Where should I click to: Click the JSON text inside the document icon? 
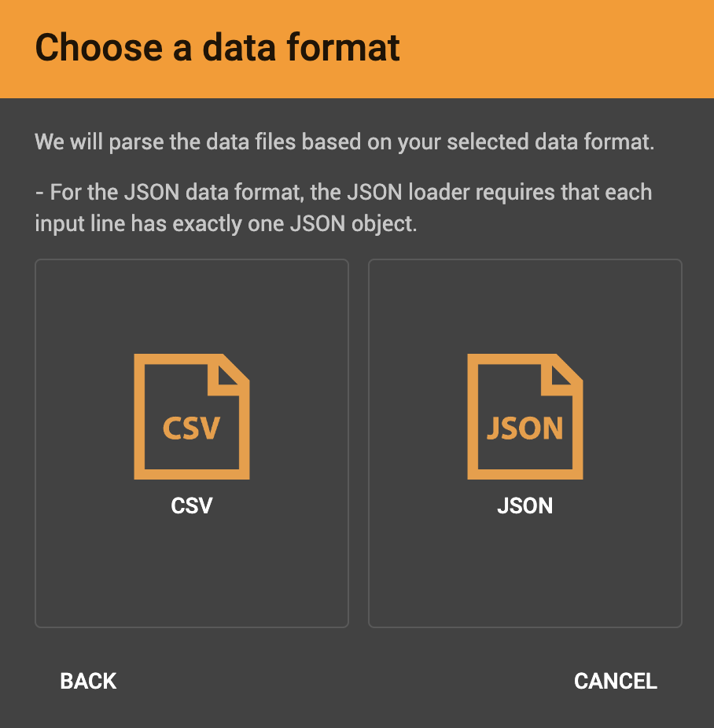point(525,428)
